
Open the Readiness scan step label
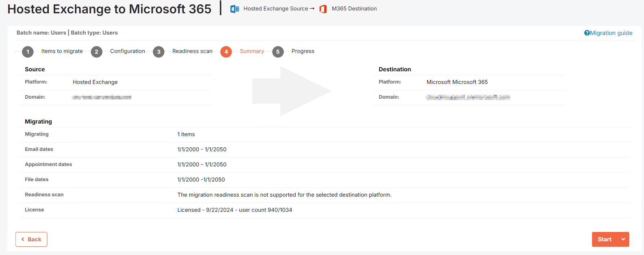(x=192, y=51)
